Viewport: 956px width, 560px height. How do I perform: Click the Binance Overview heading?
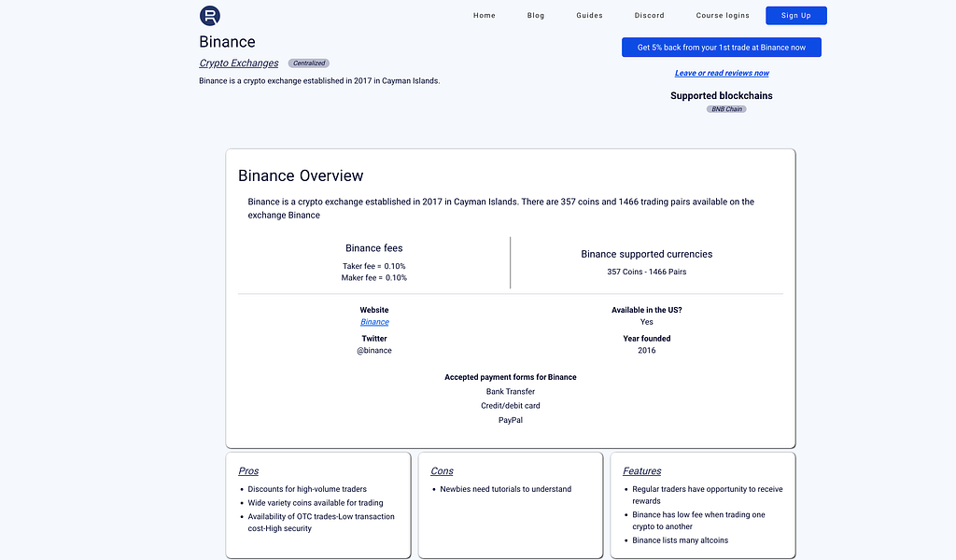click(301, 175)
